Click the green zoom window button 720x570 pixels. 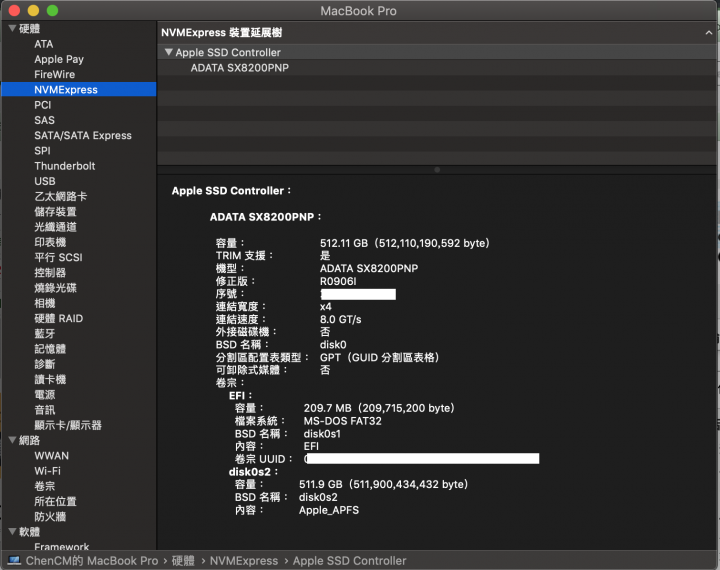52,10
